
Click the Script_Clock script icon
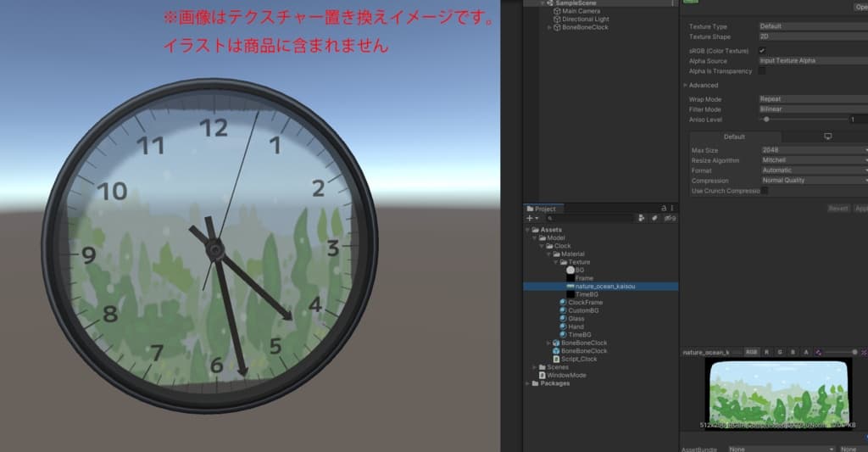[556, 359]
